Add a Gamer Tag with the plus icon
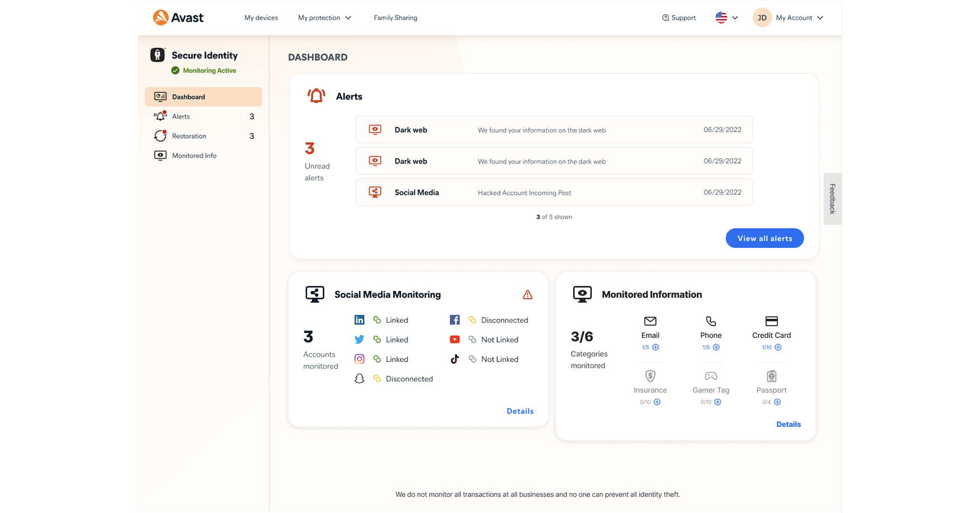Image resolution: width=980 pixels, height=513 pixels. [718, 402]
